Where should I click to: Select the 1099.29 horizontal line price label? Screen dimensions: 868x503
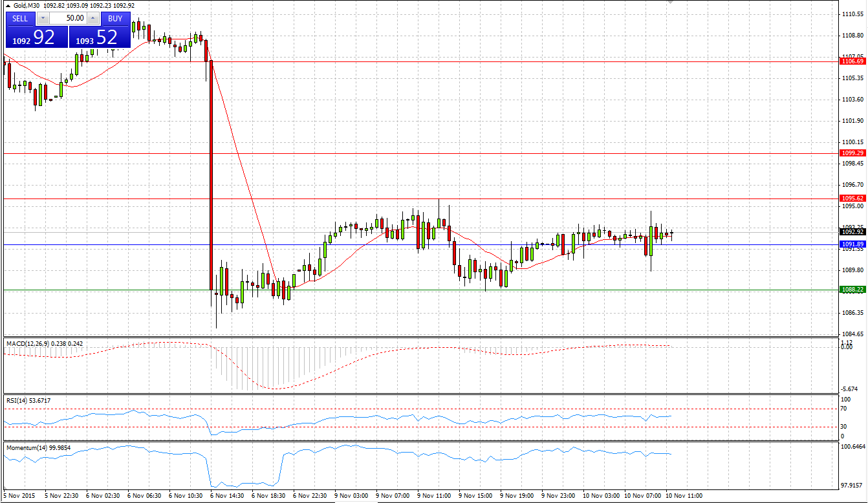tap(852, 153)
